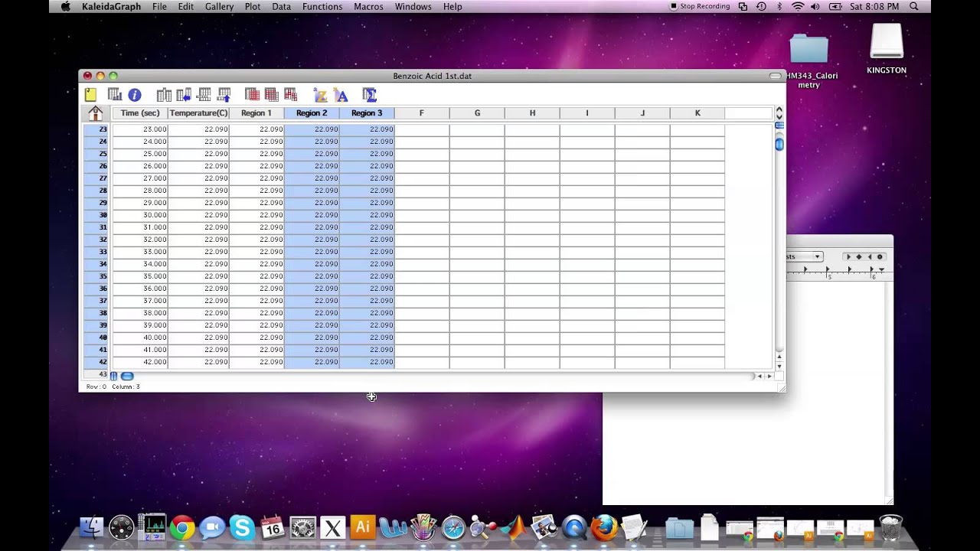Select the Region 3 column header

pyautogui.click(x=367, y=113)
